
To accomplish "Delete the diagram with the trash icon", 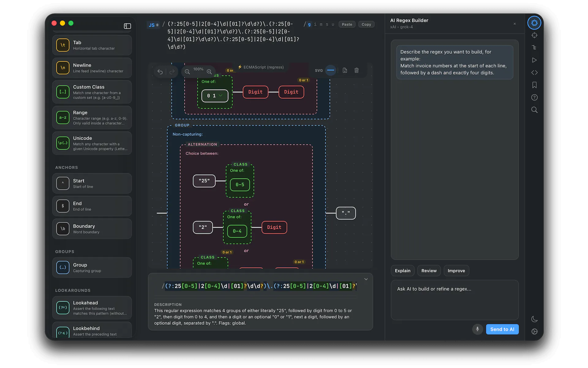I will coord(356,71).
